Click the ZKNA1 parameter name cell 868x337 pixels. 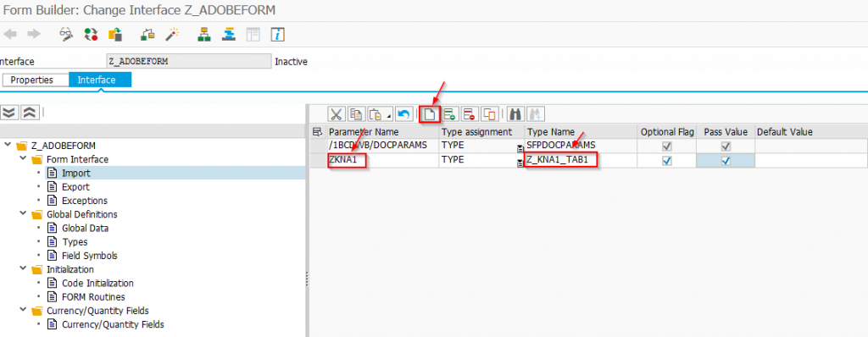pos(383,161)
